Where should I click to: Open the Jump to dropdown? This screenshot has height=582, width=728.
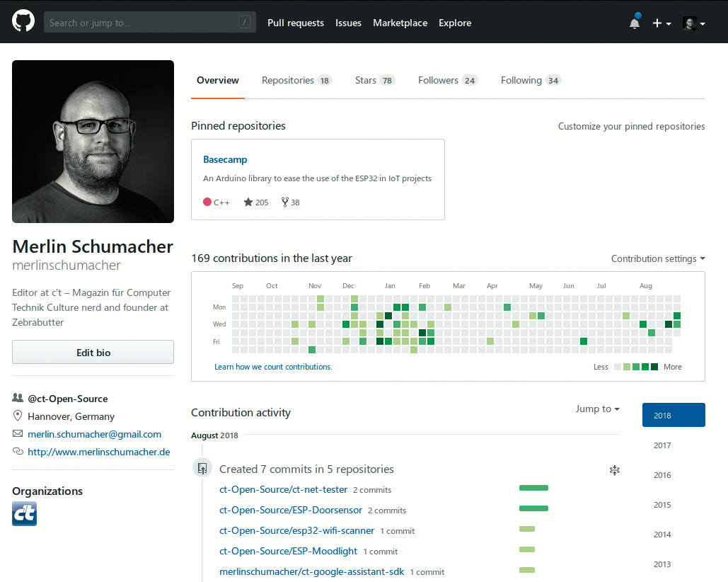[597, 409]
